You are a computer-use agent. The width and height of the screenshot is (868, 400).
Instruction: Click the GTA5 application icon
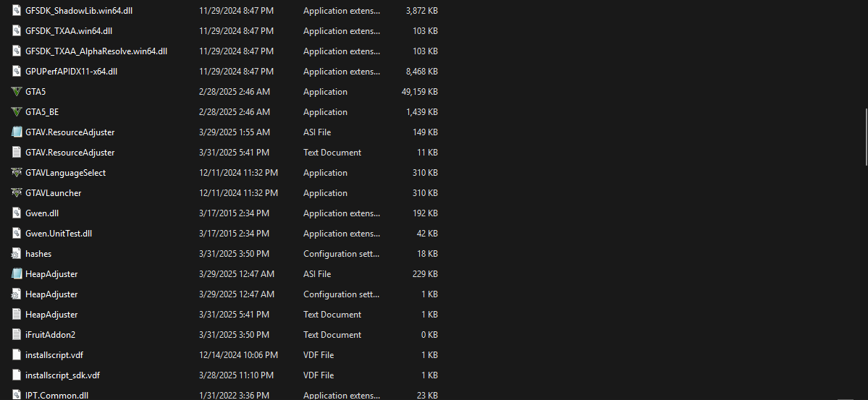click(17, 92)
